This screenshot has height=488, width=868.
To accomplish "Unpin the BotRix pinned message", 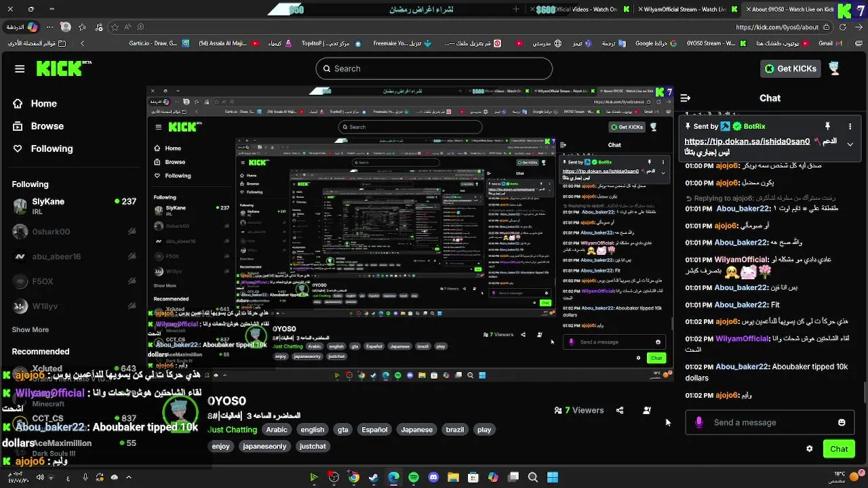I will pyautogui.click(x=827, y=127).
